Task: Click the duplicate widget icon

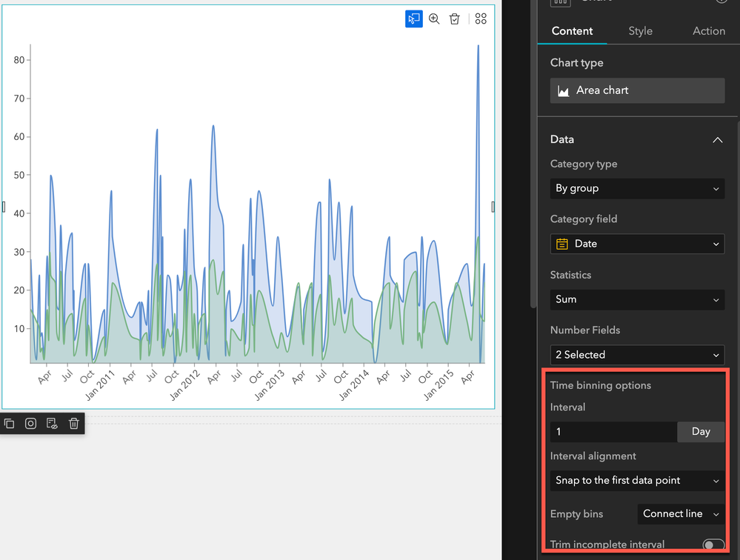Action: (x=10, y=424)
